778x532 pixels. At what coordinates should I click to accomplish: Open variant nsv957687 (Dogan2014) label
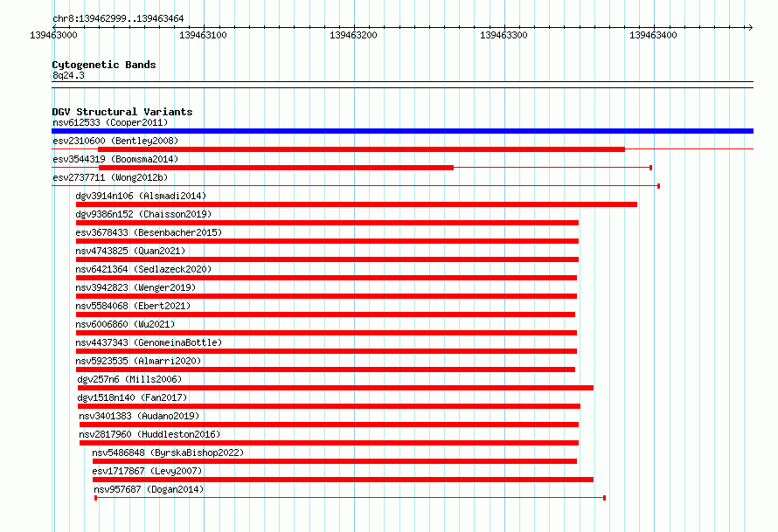pos(149,489)
